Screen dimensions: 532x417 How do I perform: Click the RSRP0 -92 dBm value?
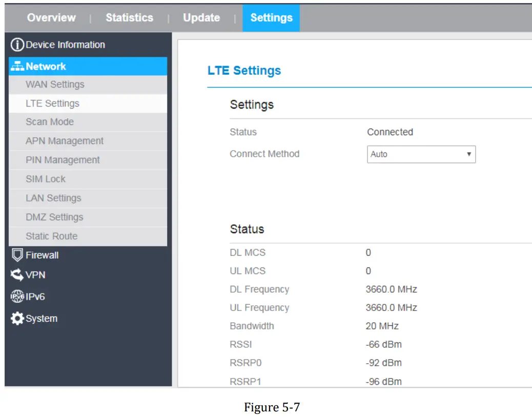point(384,363)
